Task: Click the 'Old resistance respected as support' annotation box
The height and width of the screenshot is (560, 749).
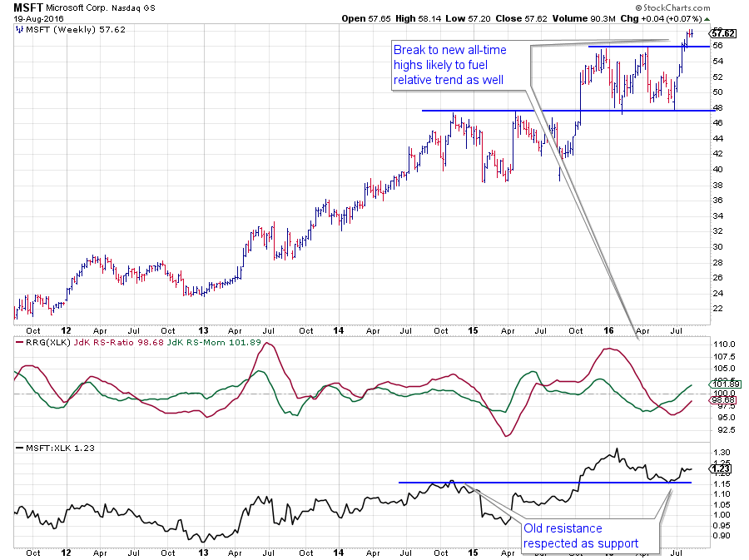Action: pos(590,536)
